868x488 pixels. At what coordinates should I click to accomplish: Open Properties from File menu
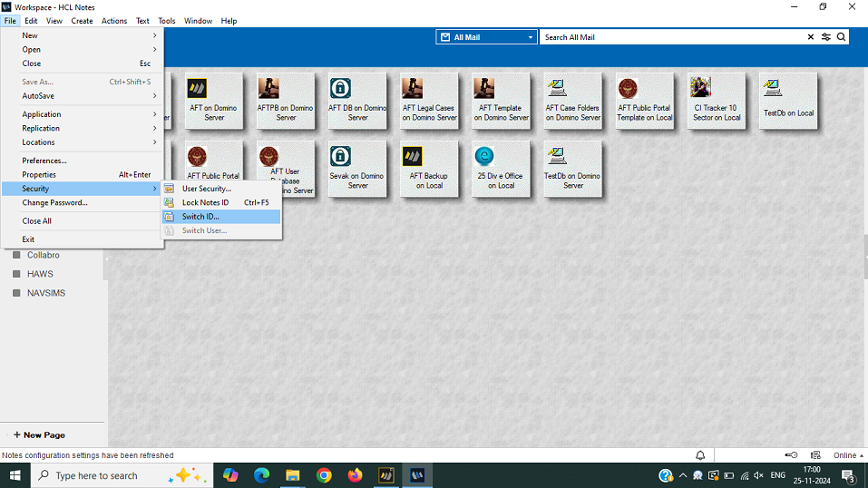tap(83, 174)
